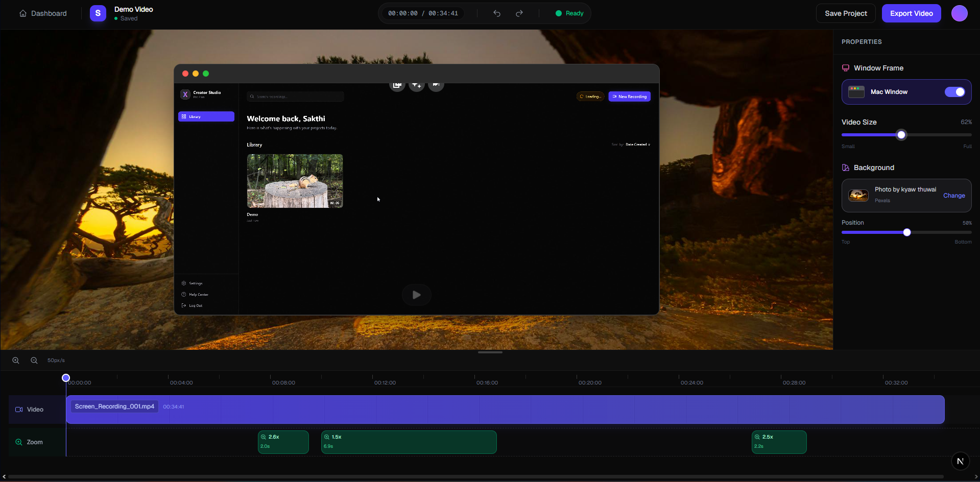Disable the Mac Window toggle
Image resolution: width=980 pixels, height=482 pixels.
[x=955, y=92]
